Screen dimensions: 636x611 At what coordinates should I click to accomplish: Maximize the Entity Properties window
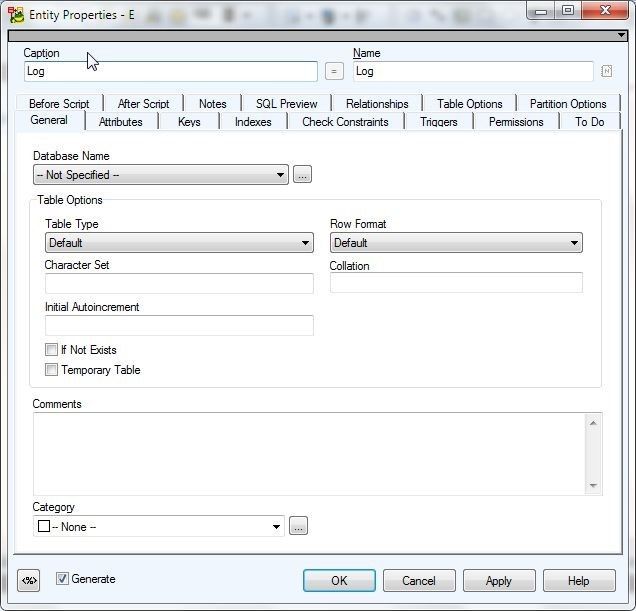tap(568, 11)
